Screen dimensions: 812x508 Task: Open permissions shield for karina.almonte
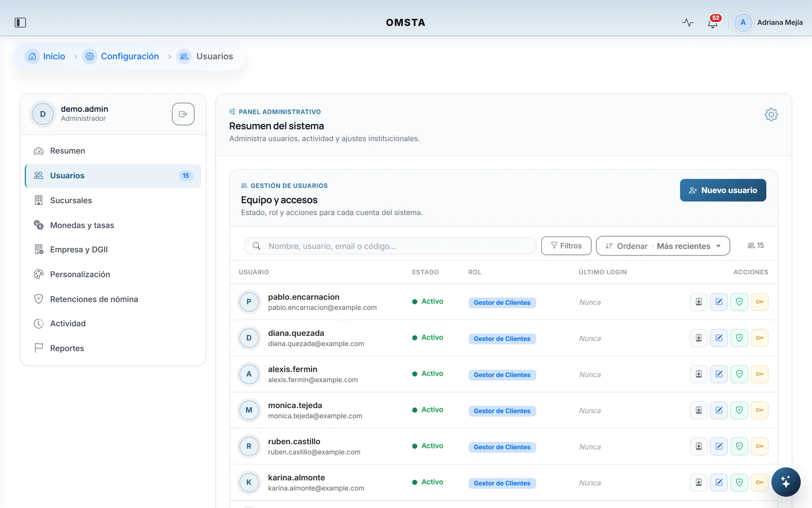[x=739, y=482]
